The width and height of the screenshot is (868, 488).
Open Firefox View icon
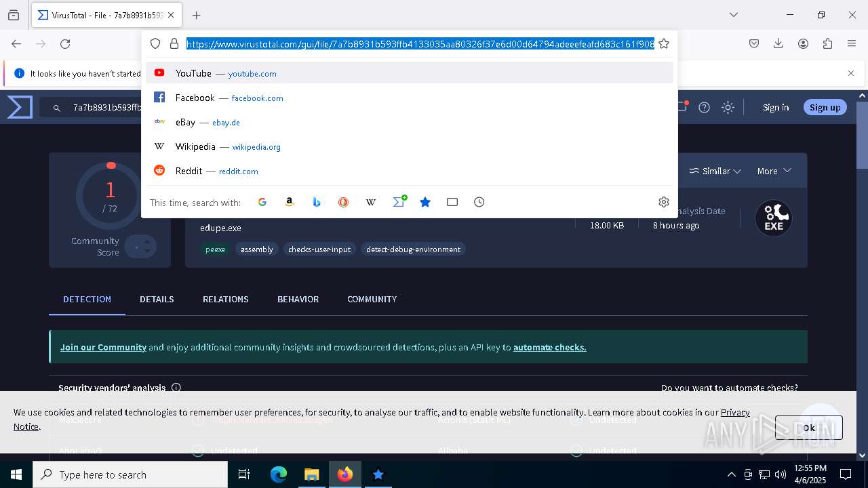14,15
